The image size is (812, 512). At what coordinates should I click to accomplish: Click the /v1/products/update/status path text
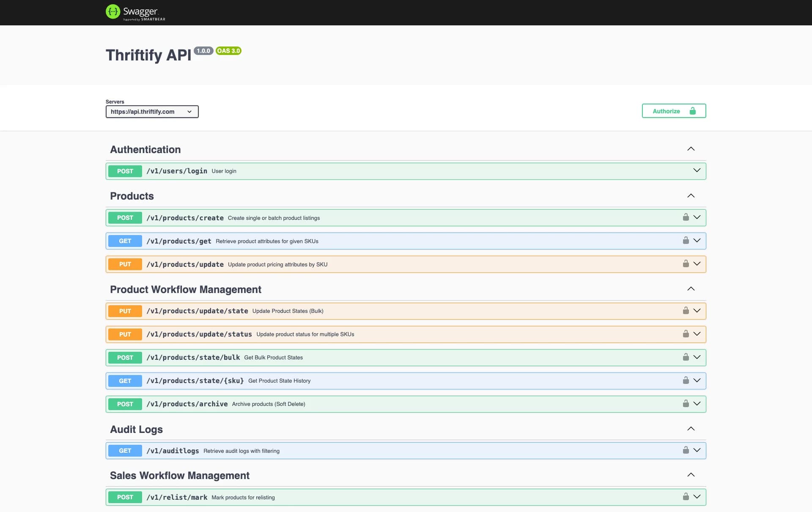tap(199, 334)
